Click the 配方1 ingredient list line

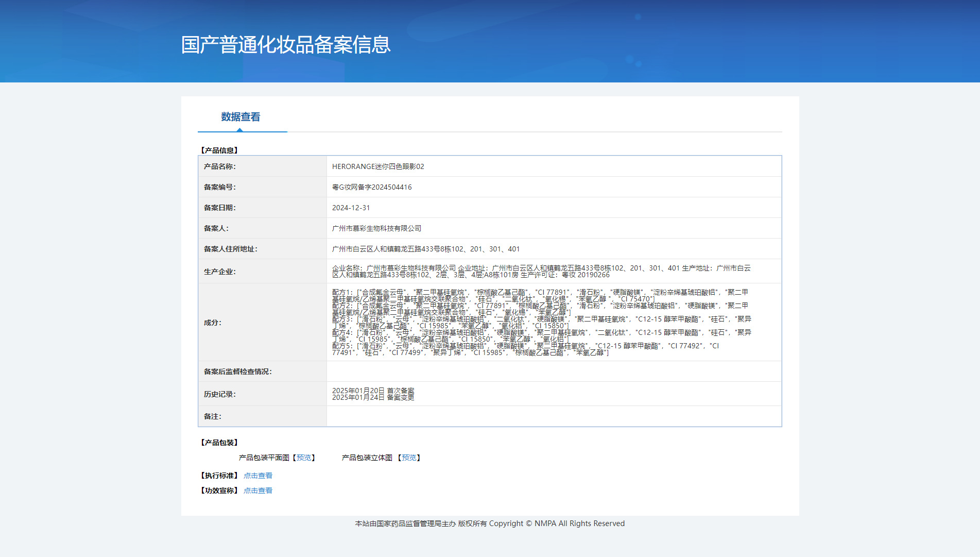pos(539,292)
